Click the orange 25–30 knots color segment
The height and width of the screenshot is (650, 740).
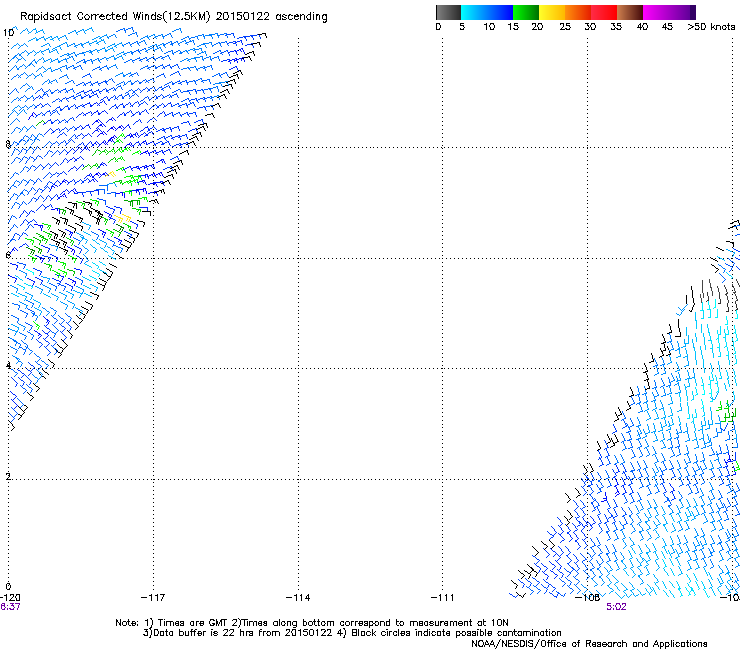tap(578, 12)
